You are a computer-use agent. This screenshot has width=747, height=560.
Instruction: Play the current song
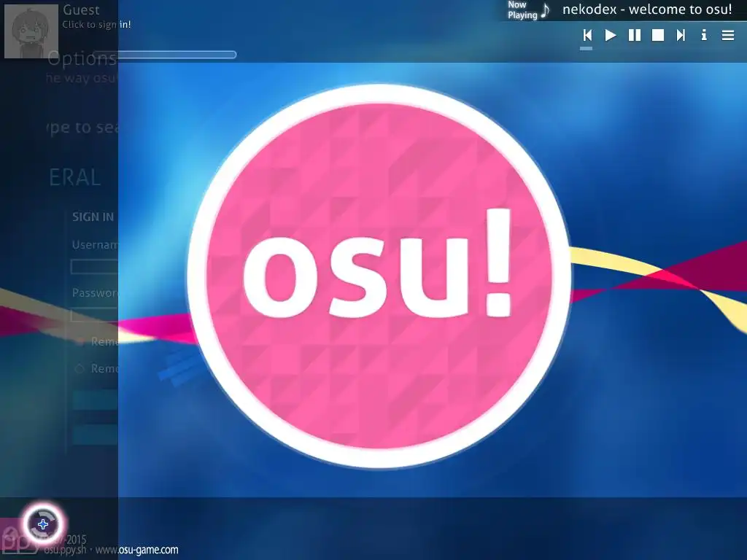coord(611,35)
